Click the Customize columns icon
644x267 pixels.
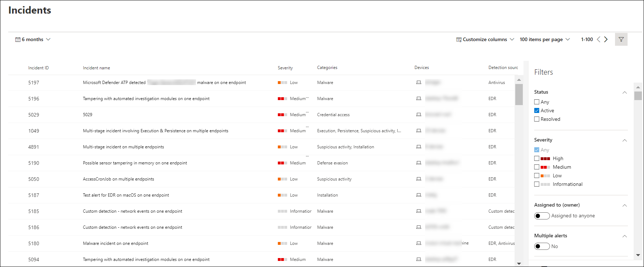pyautogui.click(x=459, y=39)
